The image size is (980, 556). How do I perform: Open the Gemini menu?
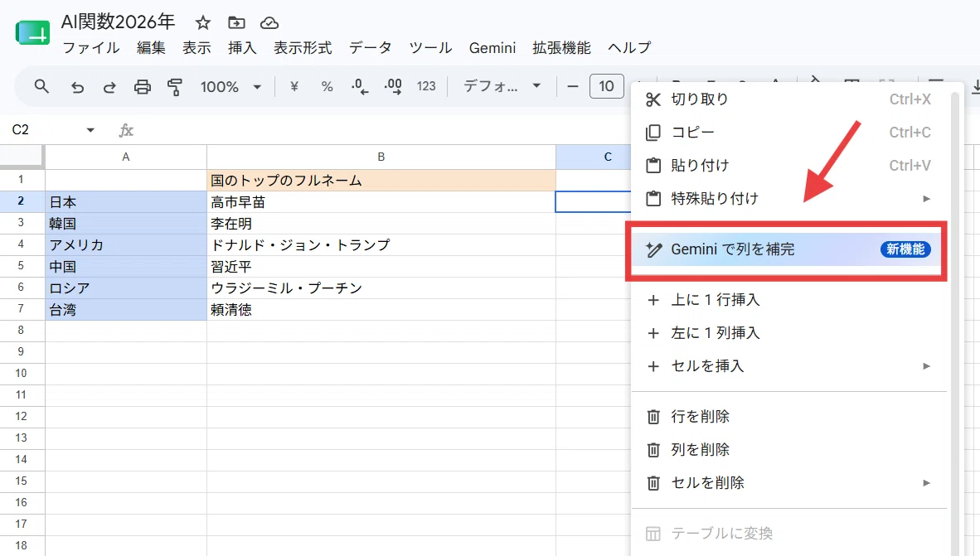492,48
